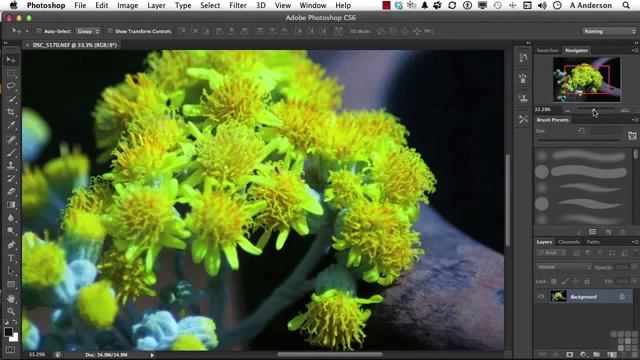Screen dimensions: 640x360
Task: Select the Eyedropper tool
Action: [11, 126]
